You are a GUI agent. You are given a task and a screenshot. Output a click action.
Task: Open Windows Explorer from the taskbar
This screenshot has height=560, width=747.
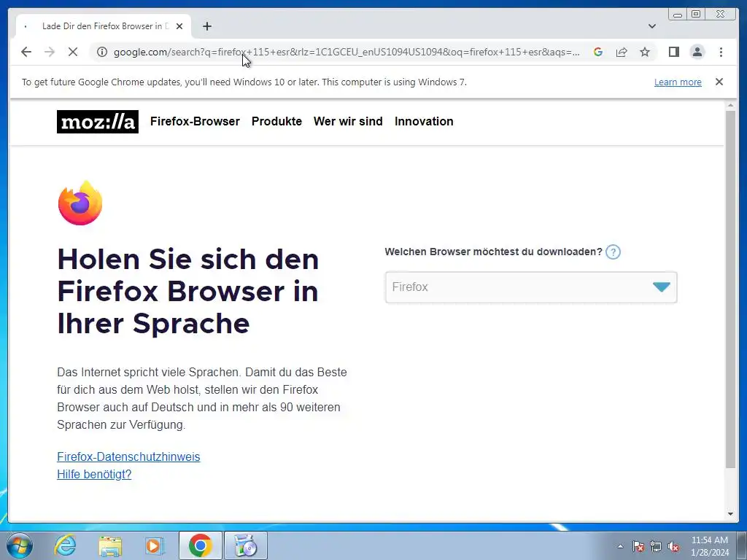click(x=110, y=545)
